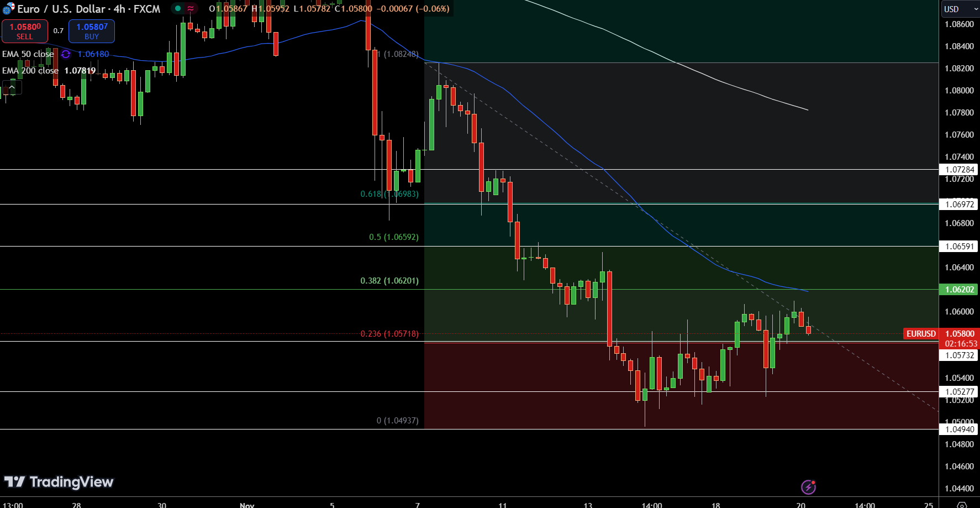Screen dimensions: 980x508
Task: Click the 1.05800 current price tag
Action: 960,334
